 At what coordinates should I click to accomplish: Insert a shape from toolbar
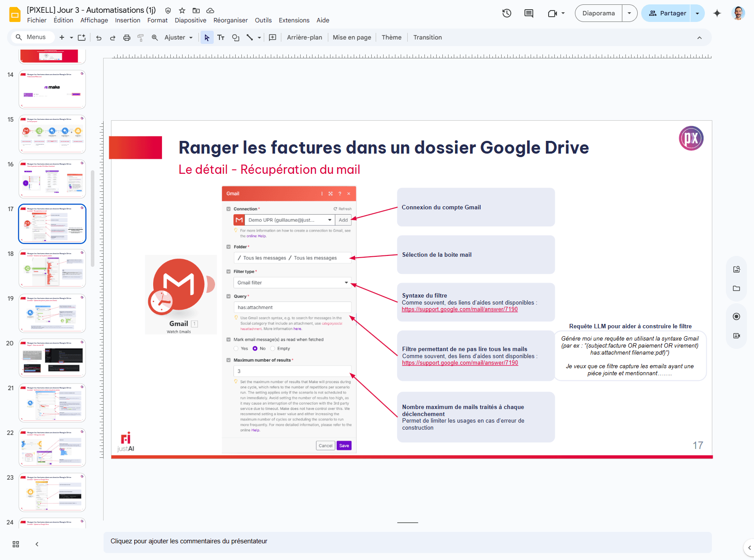click(x=236, y=38)
